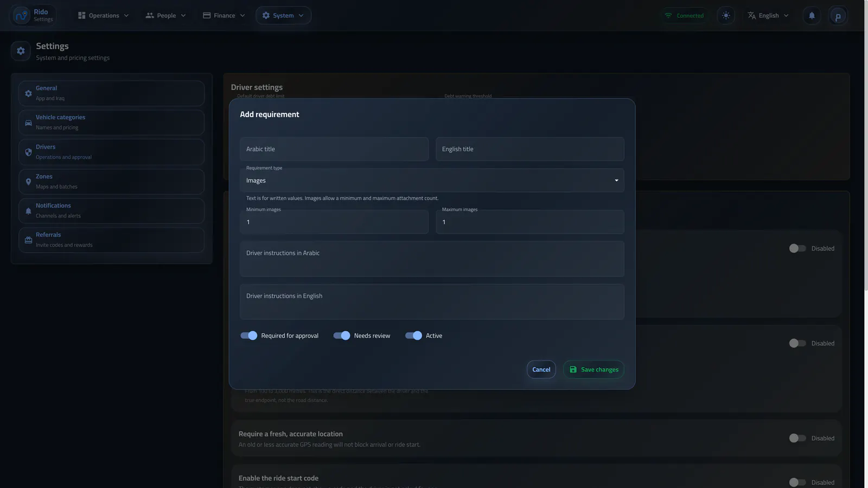The image size is (868, 488).
Task: Click the Notifications bell icon in sidebar
Action: coord(28,211)
